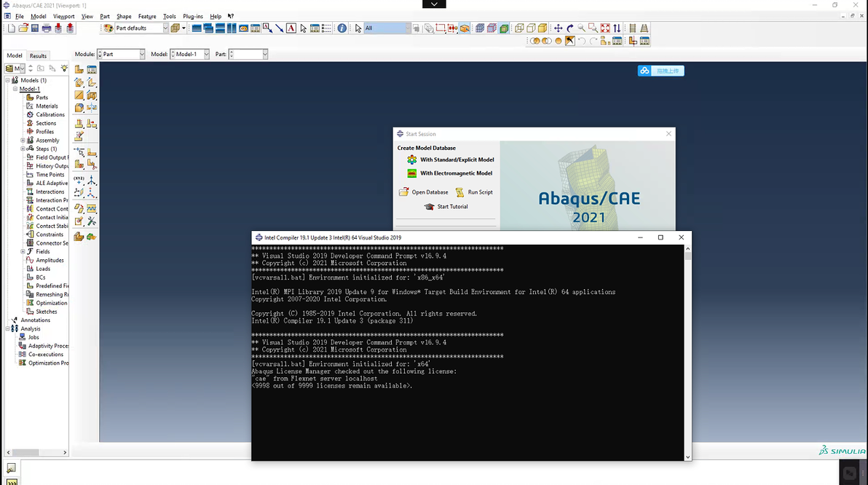
Task: Expand the Assembly tree node
Action: tap(23, 141)
